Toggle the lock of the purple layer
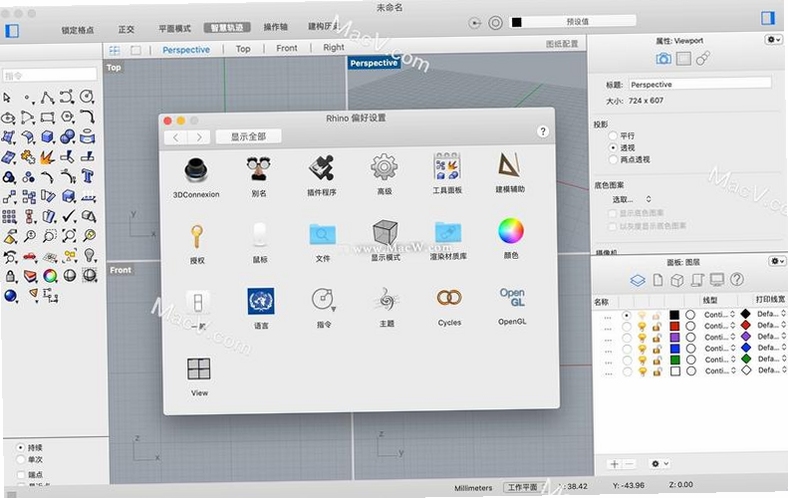The image size is (788, 498). pyautogui.click(x=656, y=337)
